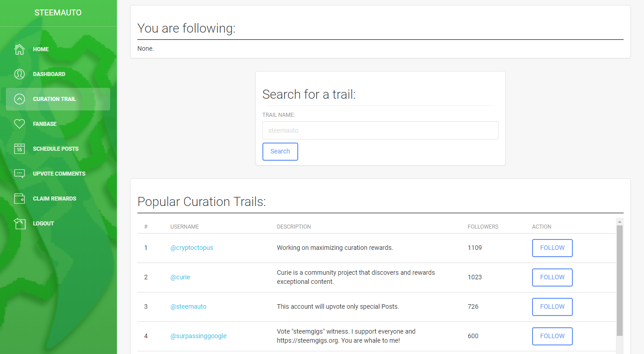This screenshot has height=354, width=644.
Task: Click the STEEMAUTO title in the sidebar header
Action: point(58,13)
